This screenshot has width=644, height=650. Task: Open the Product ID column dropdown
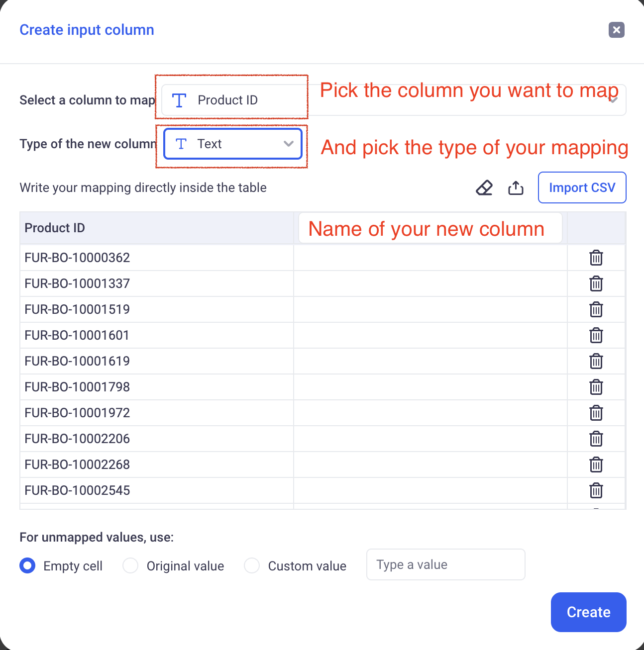tap(234, 100)
